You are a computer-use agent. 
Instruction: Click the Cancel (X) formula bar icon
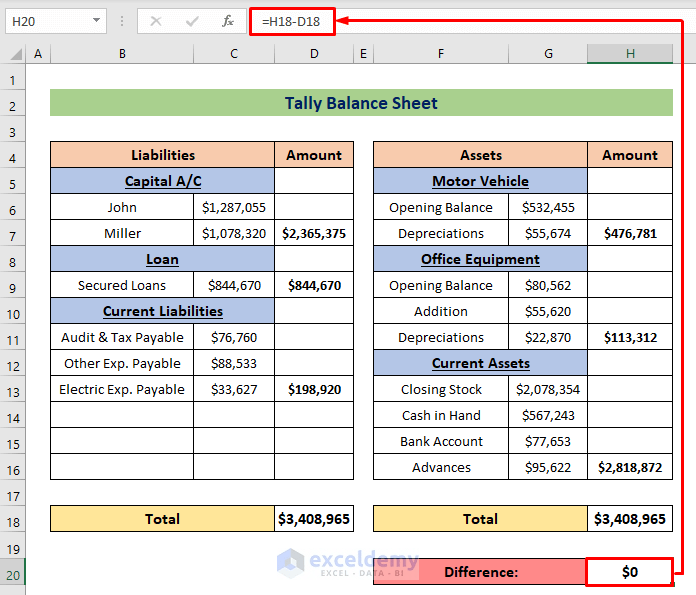156,21
